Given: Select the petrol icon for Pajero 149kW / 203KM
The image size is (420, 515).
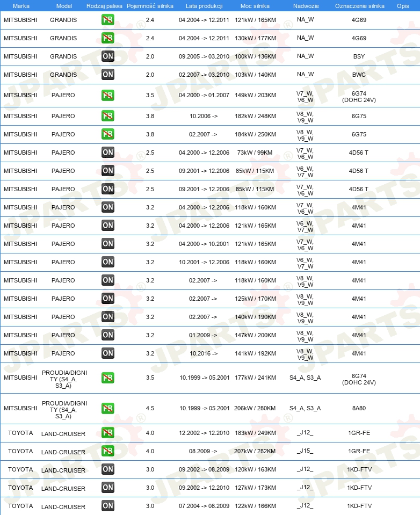Looking at the screenshot, I should [108, 95].
